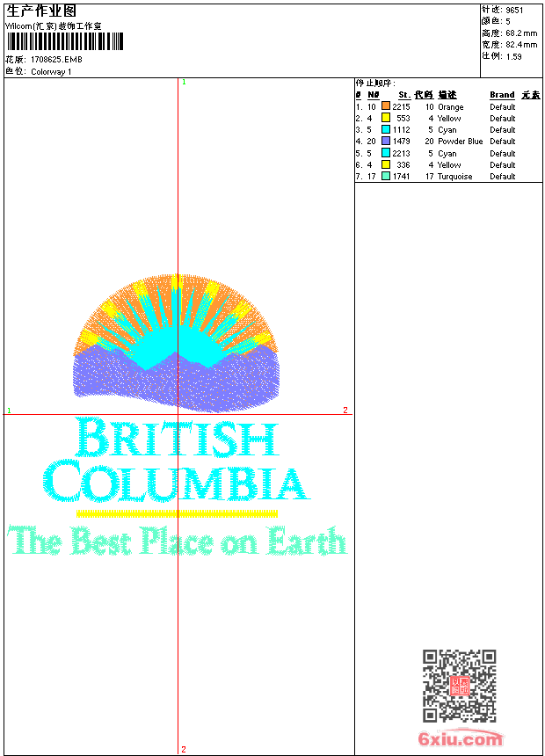Click the '颜色: 5' color count
Image resolution: width=545 pixels, height=756 pixels.
point(496,21)
